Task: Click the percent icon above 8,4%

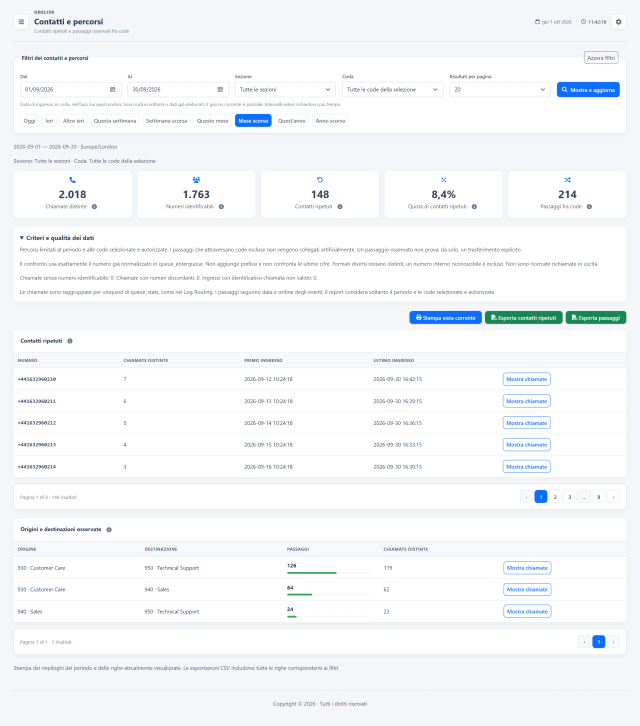Action: coord(444,180)
